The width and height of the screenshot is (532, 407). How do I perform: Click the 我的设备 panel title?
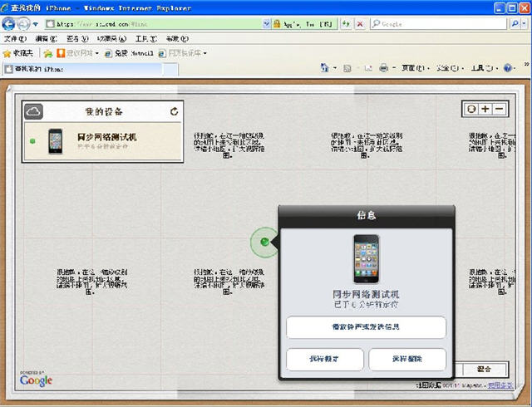click(x=103, y=111)
